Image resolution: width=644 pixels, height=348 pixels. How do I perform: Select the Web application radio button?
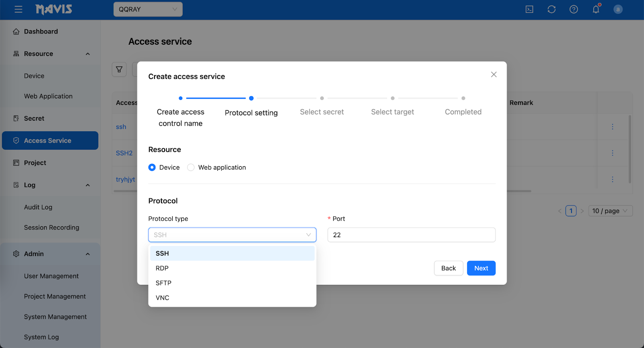tap(191, 168)
